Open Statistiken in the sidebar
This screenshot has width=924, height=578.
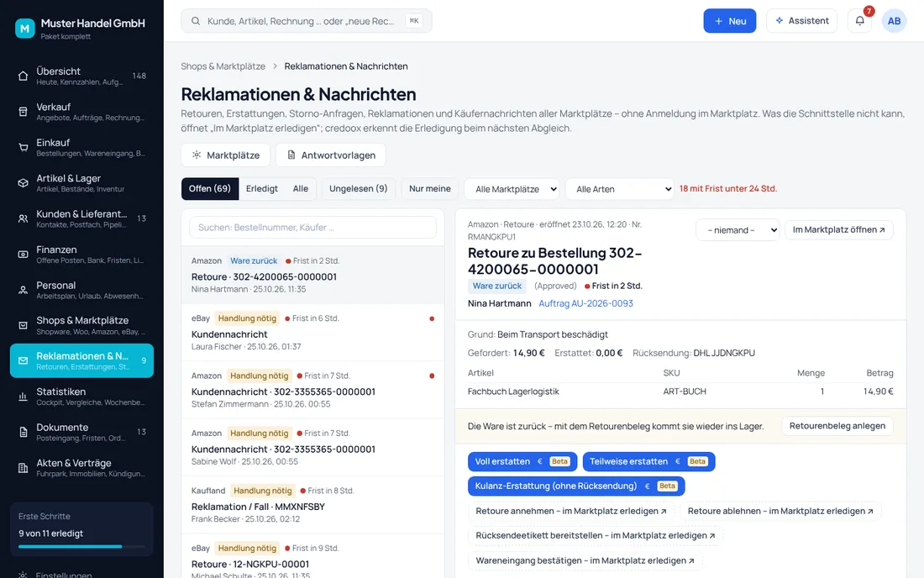[x=82, y=397]
